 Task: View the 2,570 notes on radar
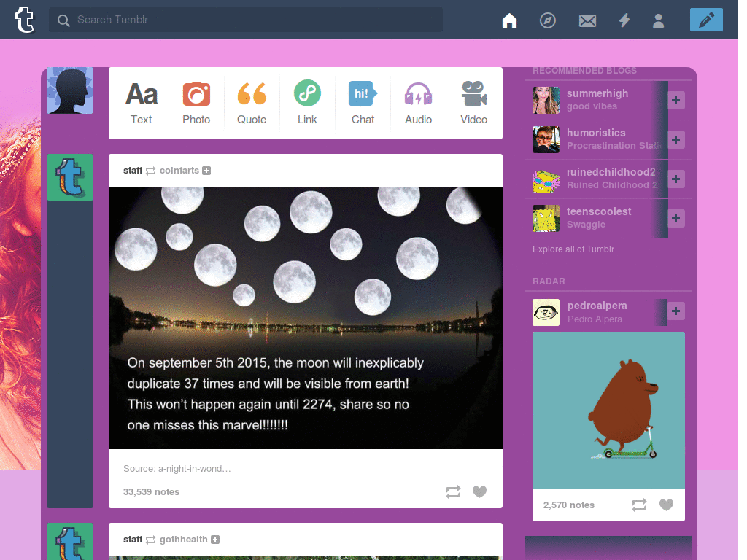(x=569, y=505)
